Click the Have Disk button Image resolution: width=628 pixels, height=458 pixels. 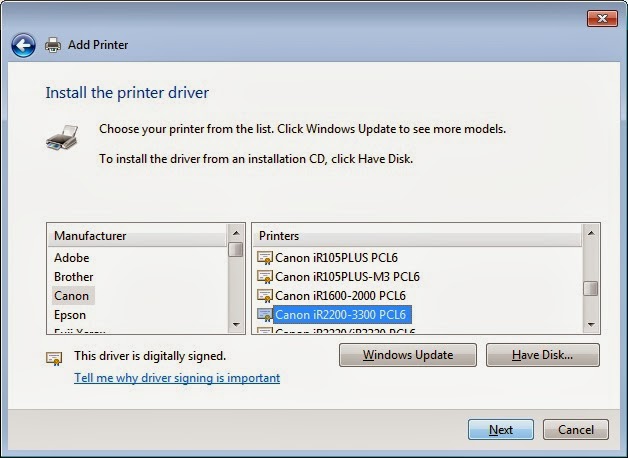tap(543, 355)
